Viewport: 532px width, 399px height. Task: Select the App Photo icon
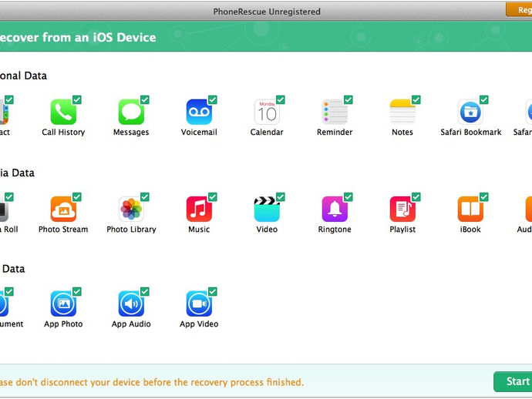(63, 303)
